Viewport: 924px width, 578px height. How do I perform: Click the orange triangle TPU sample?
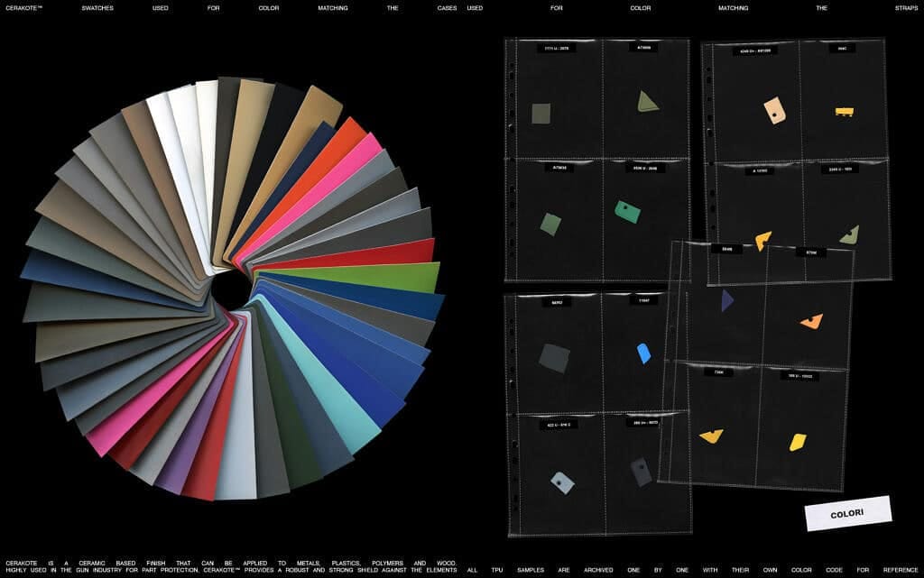click(811, 320)
